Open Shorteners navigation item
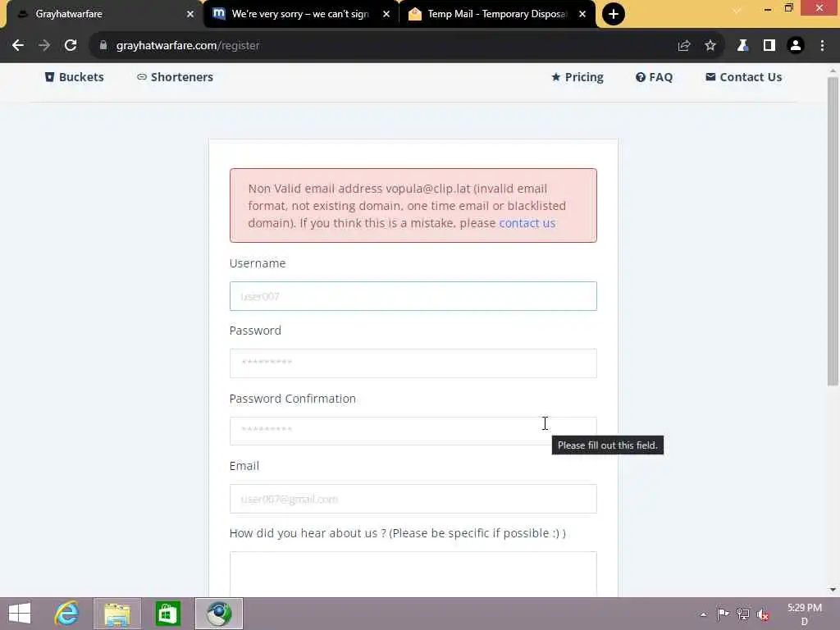 pyautogui.click(x=175, y=77)
